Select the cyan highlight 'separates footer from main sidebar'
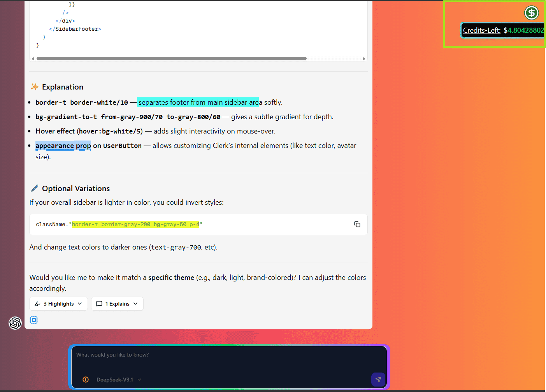 [x=198, y=102]
